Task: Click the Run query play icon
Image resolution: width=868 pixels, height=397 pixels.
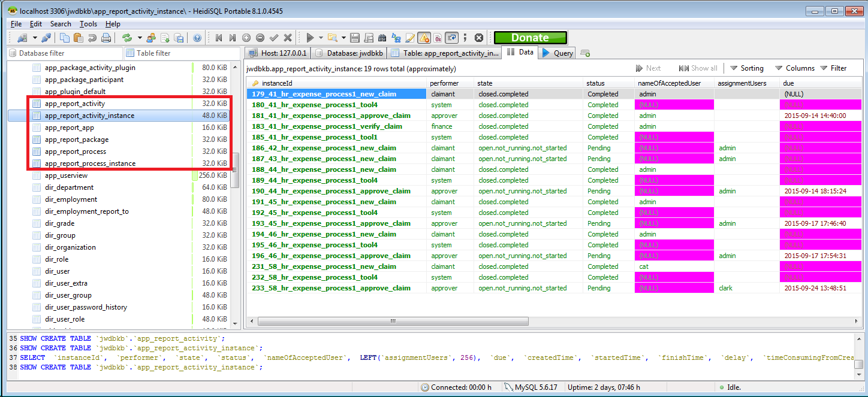Action: tap(310, 38)
